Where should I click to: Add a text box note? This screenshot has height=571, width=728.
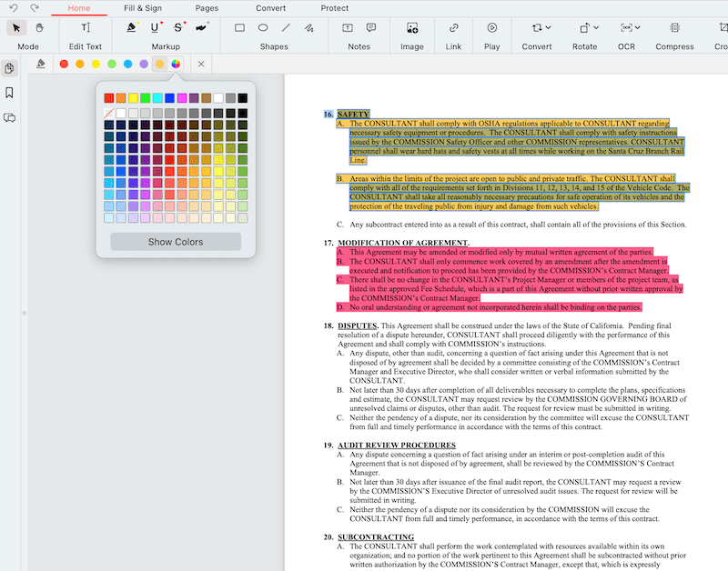point(348,28)
